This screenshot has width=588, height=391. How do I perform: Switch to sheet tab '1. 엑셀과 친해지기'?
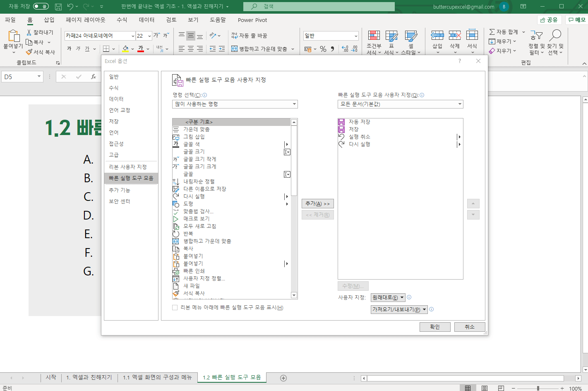click(89, 377)
